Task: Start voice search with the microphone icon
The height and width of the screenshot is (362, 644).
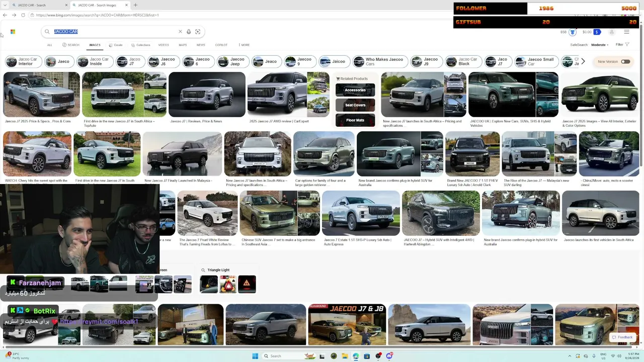Action: tap(189, 32)
